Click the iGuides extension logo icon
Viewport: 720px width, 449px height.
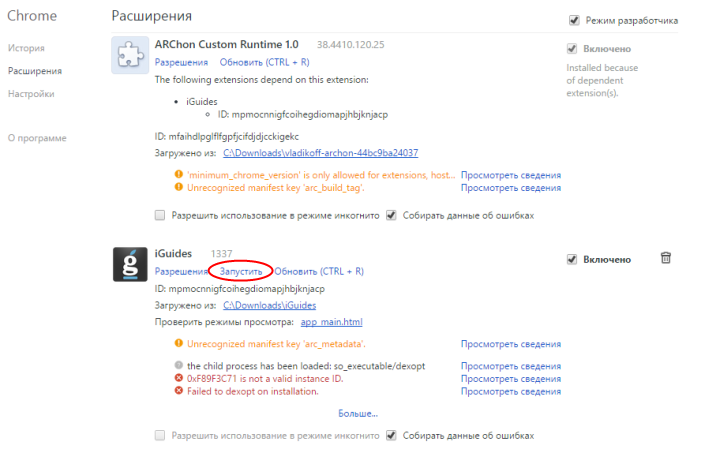[x=130, y=264]
